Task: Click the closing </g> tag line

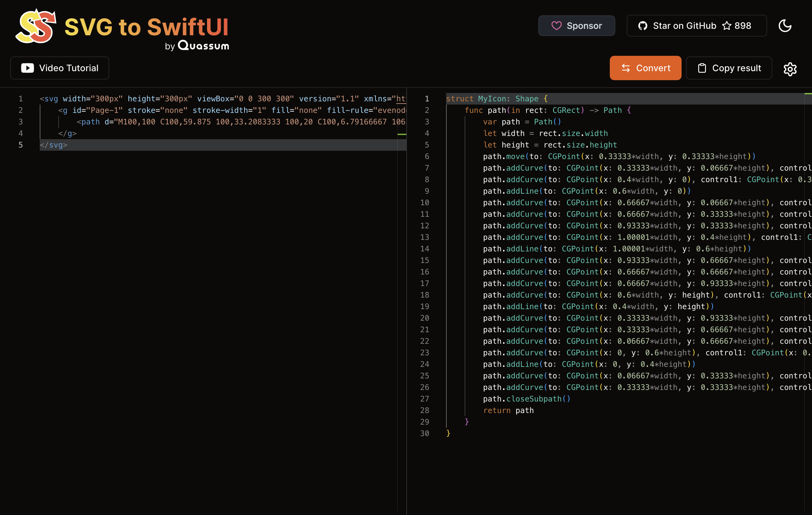Action: pos(67,133)
